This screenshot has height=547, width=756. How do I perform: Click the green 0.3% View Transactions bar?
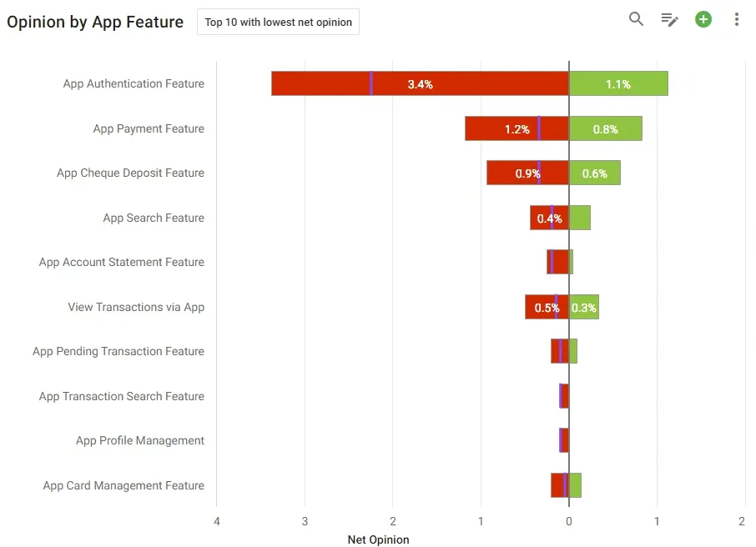[584, 307]
